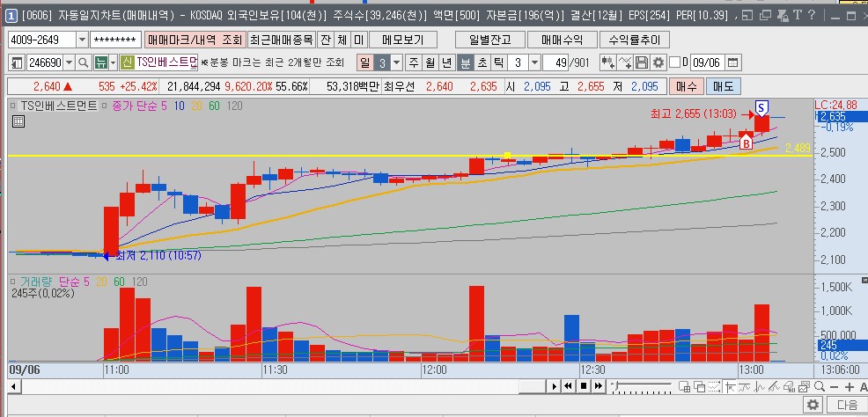868x417 pixels.
Task: Click the overlapping windows icon in bottom toolbar
Action: tap(699, 386)
